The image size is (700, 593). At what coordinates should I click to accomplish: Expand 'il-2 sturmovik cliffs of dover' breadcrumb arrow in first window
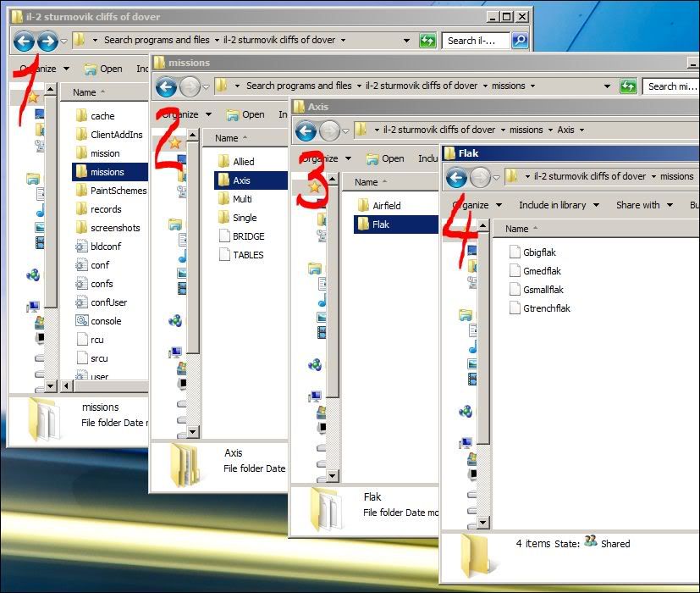[x=344, y=40]
